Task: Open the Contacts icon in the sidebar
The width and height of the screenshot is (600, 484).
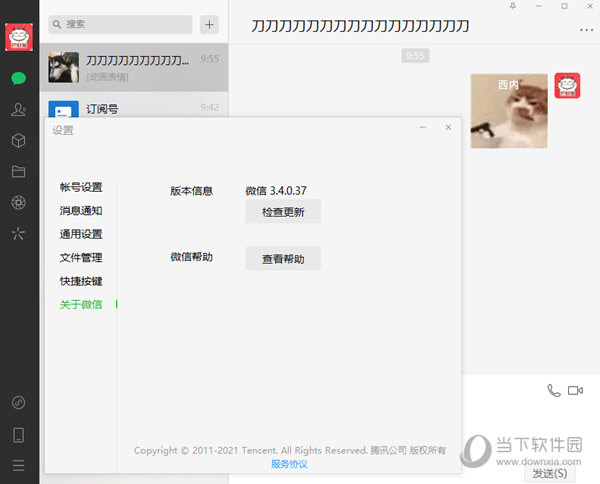Action: click(18, 110)
